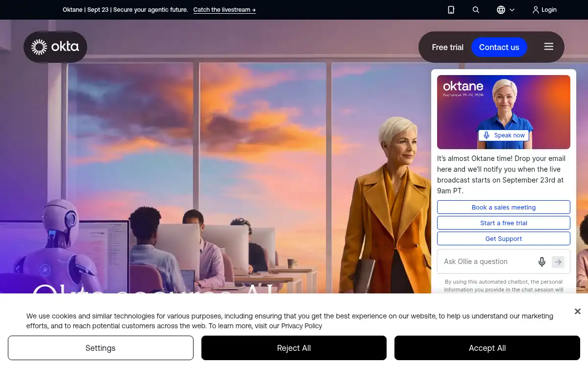Click the Okta logo

pos(55,47)
